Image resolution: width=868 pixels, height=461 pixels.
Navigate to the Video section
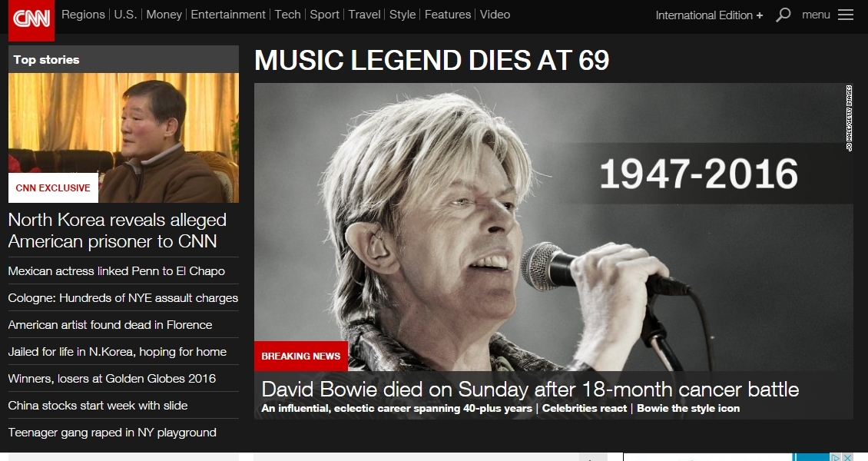coord(495,15)
